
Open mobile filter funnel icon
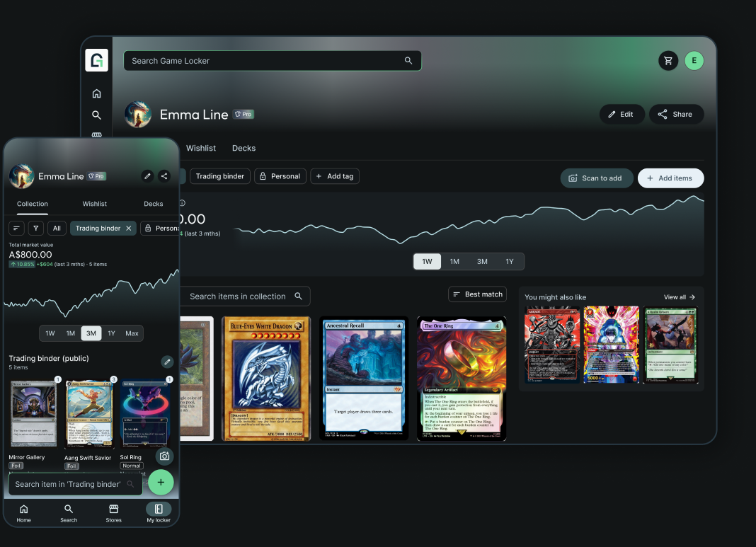[35, 229]
